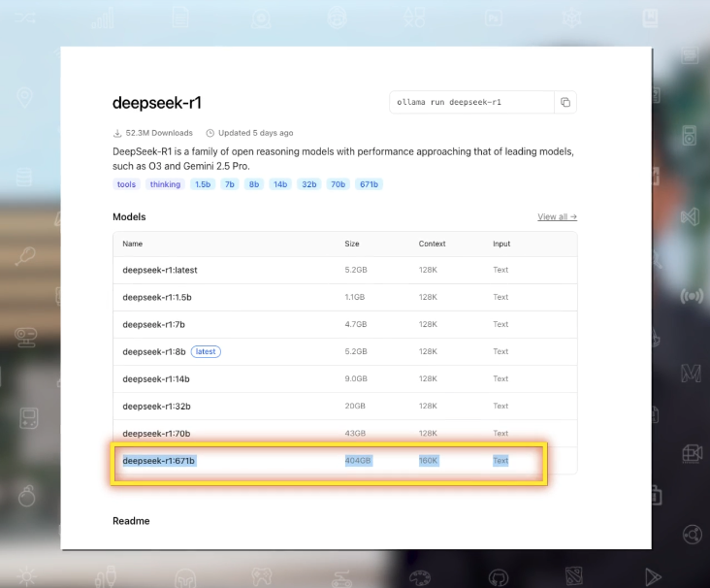Open the deepseek-r1:14b model

coord(156,379)
